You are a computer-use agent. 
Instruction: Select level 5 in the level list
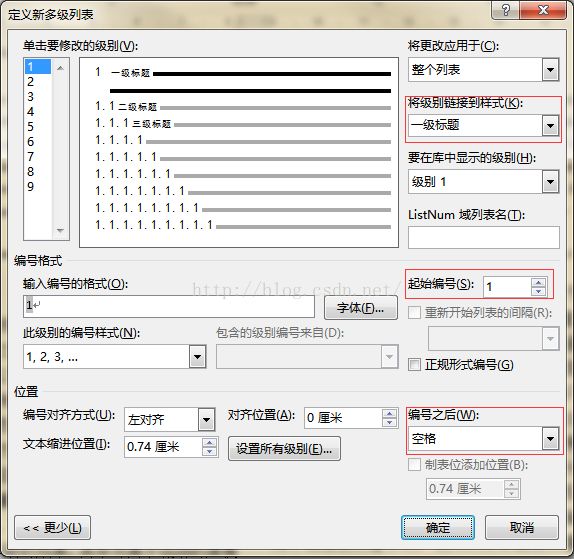click(x=37, y=127)
